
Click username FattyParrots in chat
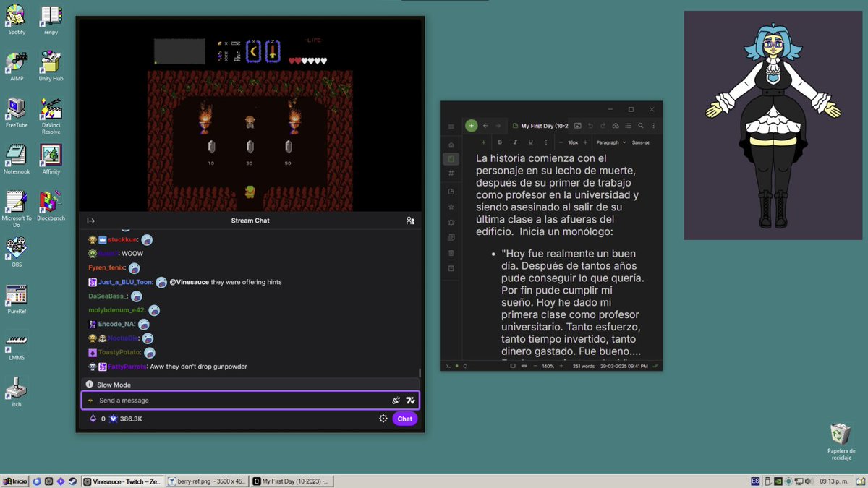[128, 367]
